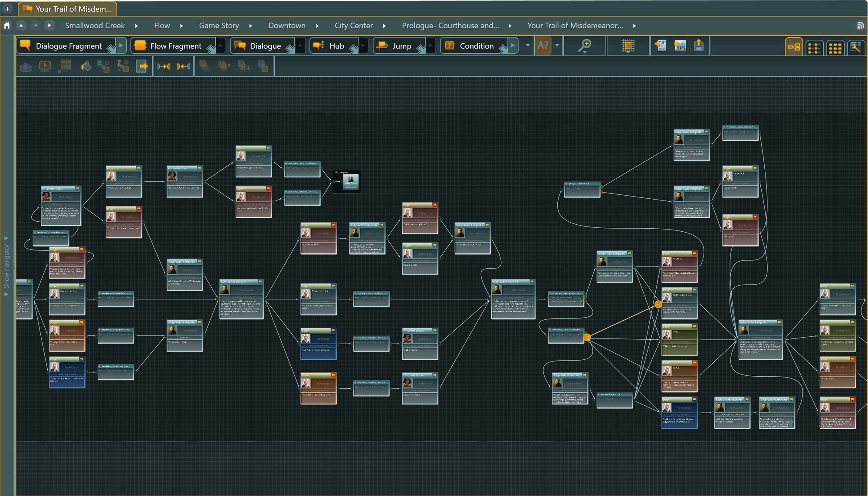
Task: Select the Downtown breadcrumb item
Action: point(286,26)
